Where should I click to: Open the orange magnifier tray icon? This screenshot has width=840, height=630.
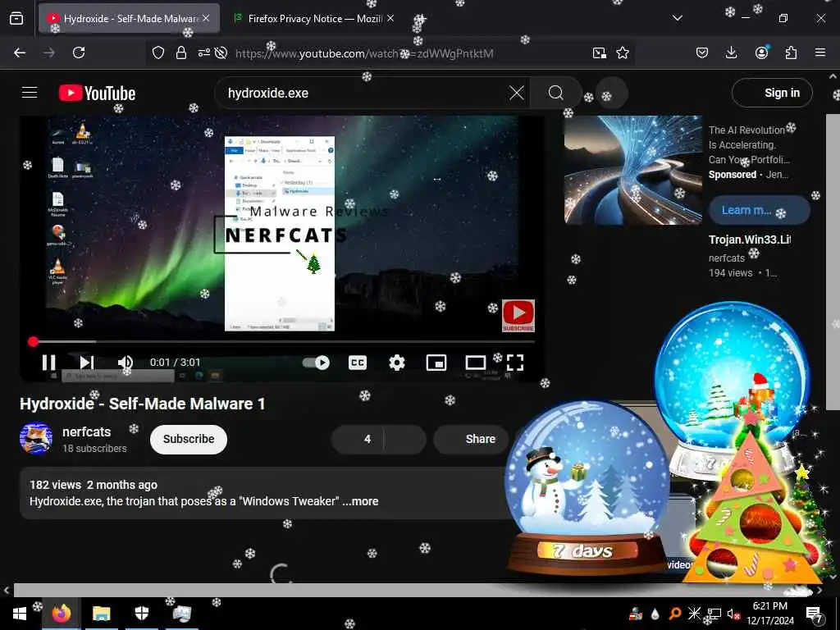[x=675, y=614]
